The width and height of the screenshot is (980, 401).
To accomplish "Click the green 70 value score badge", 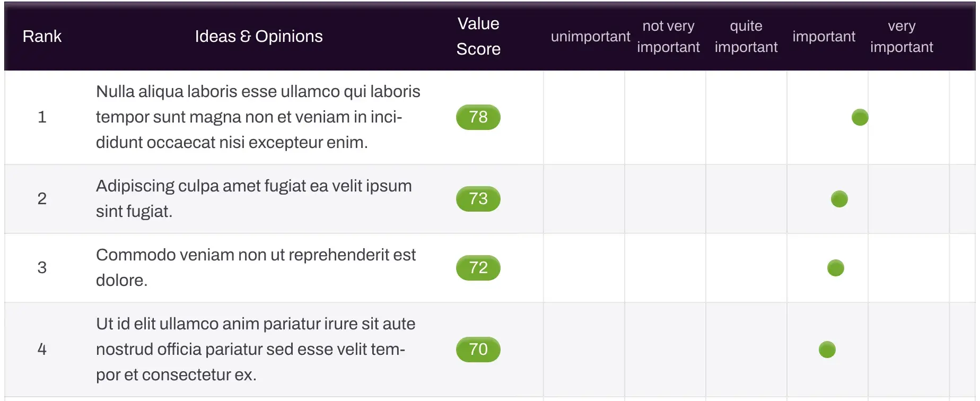I will pos(478,350).
